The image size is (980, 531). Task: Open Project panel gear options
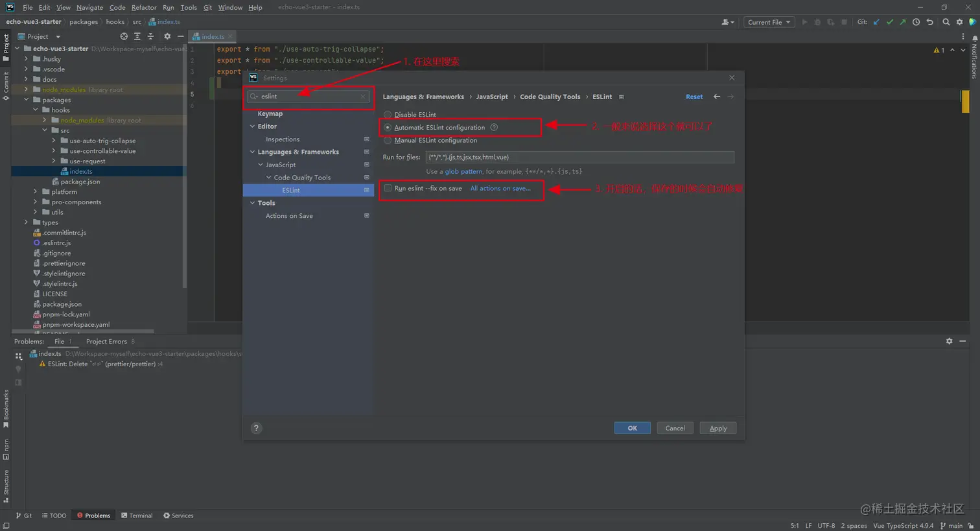(x=167, y=36)
